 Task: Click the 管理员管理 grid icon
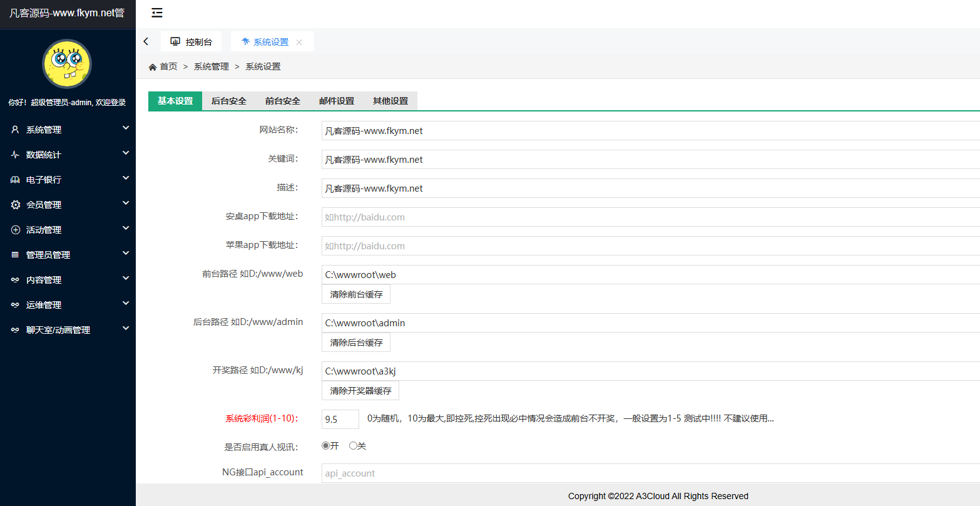pos(13,255)
